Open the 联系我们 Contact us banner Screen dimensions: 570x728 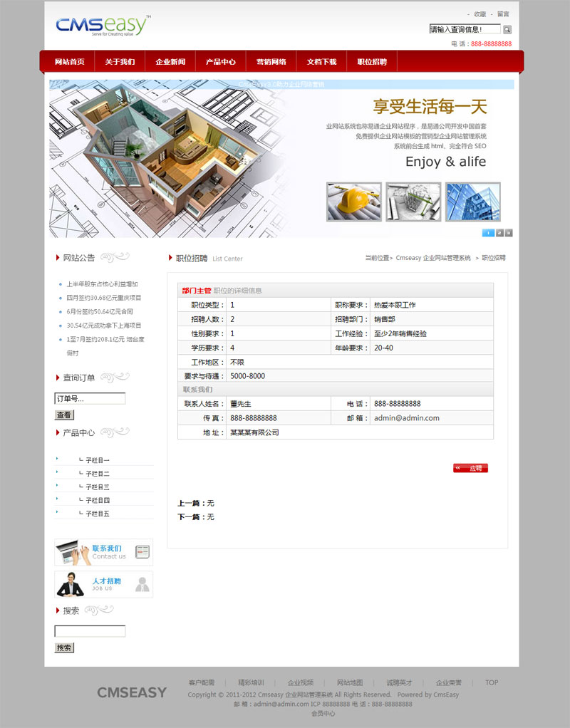[x=104, y=552]
